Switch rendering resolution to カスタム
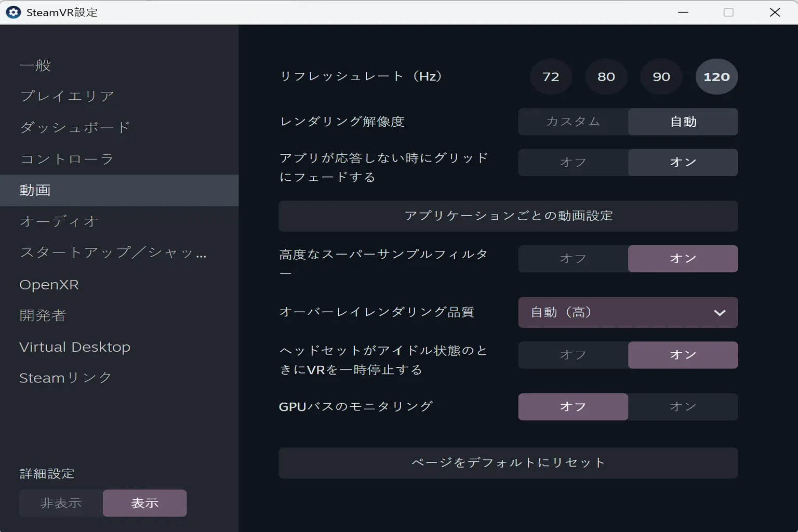This screenshot has width=798, height=532. point(573,122)
